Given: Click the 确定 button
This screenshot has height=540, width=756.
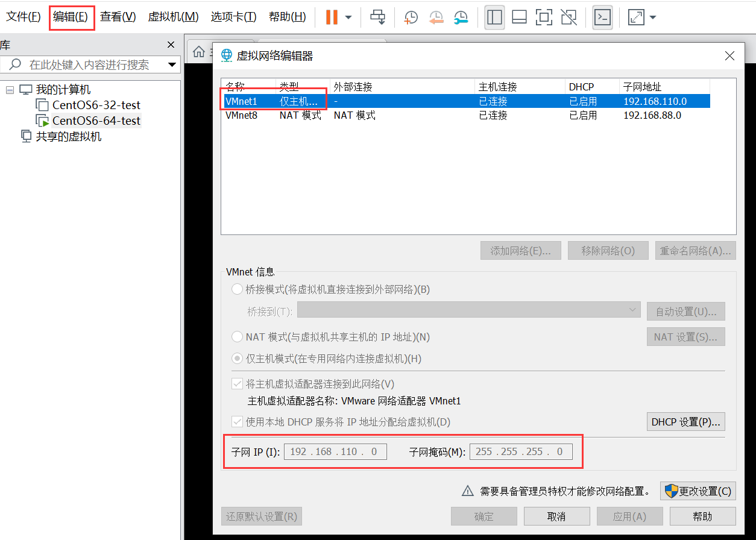Looking at the screenshot, I should point(484,516).
